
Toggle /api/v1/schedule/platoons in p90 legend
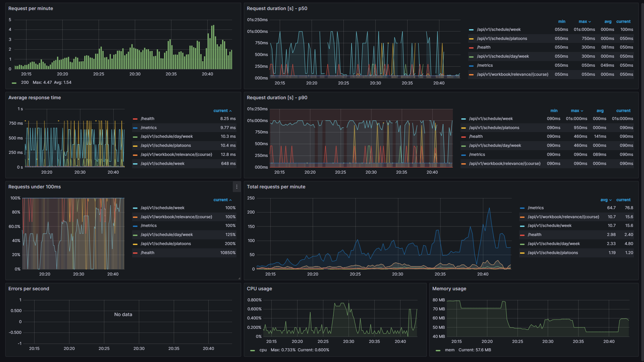tap(494, 128)
